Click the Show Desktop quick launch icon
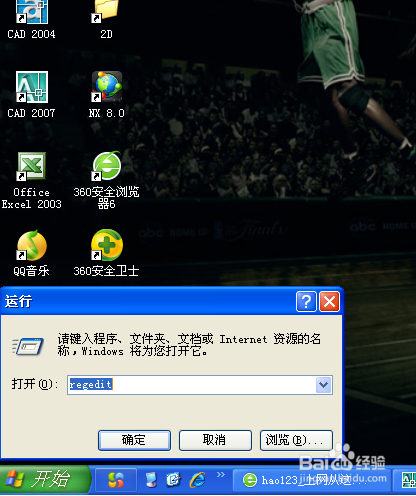Image resolution: width=416 pixels, height=496 pixels. [x=151, y=480]
